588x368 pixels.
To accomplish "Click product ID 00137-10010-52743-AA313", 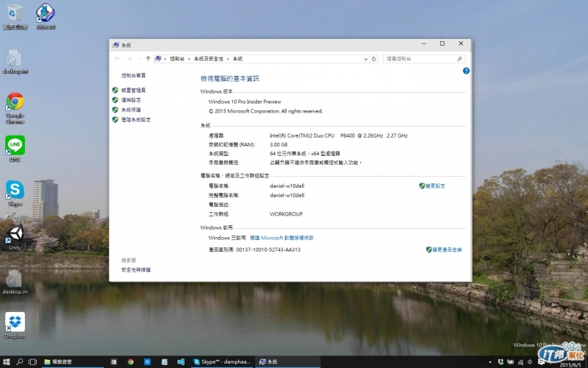I will [x=268, y=250].
